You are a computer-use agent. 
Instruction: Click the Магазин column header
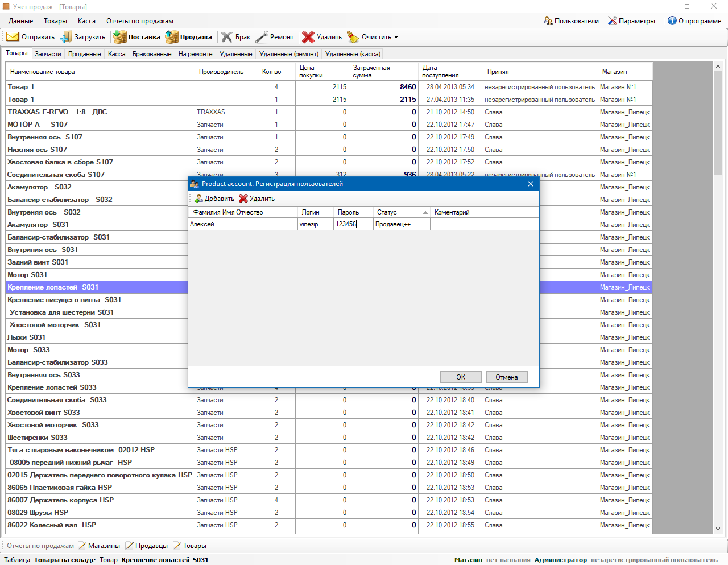[625, 72]
